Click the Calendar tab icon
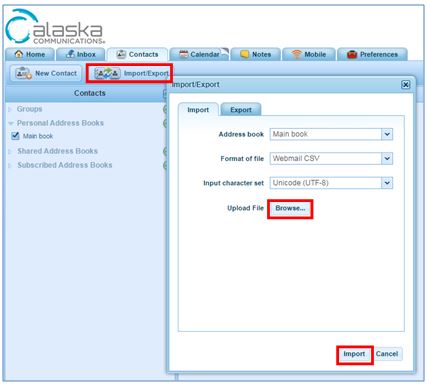Image resolution: width=427 pixels, height=384 pixels. 184,54
